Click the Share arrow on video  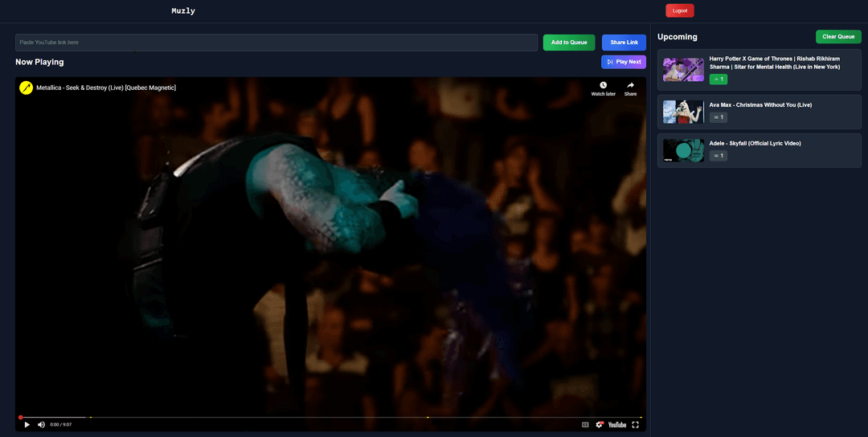[x=630, y=88]
